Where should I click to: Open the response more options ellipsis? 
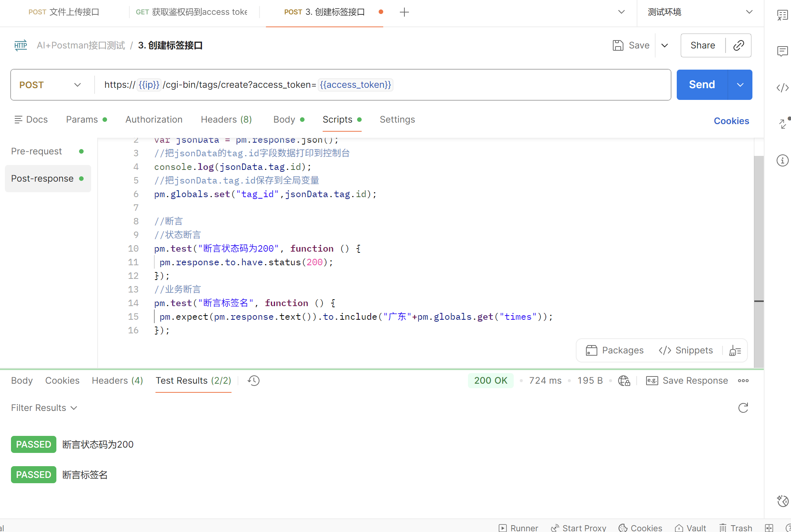[743, 381]
